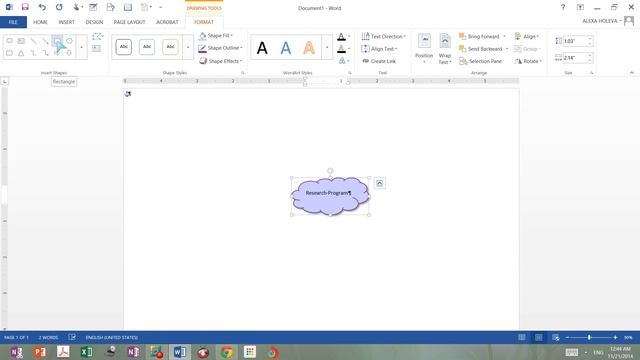Open Chrome from the taskbar
This screenshot has width=640, height=360.
coord(227,352)
